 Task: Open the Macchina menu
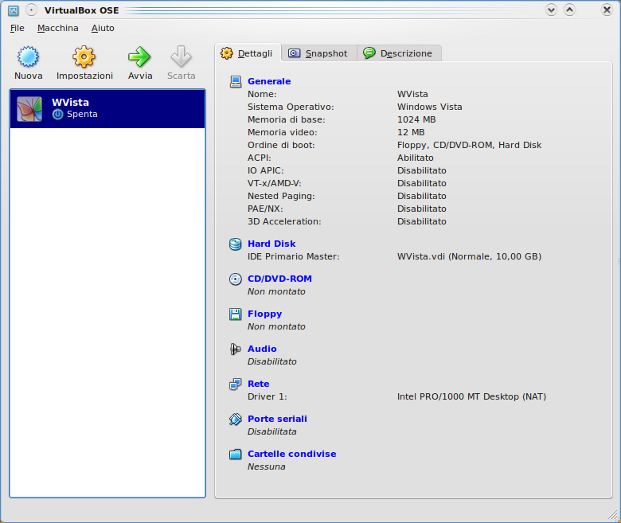[x=58, y=28]
